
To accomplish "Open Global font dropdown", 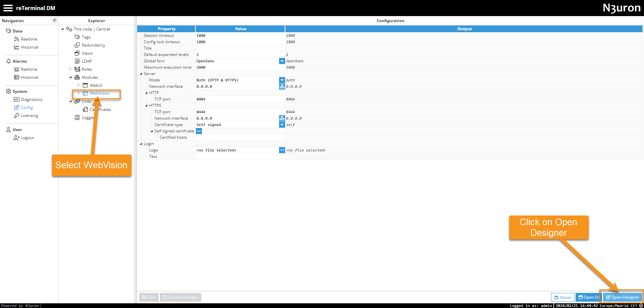I will [x=282, y=61].
